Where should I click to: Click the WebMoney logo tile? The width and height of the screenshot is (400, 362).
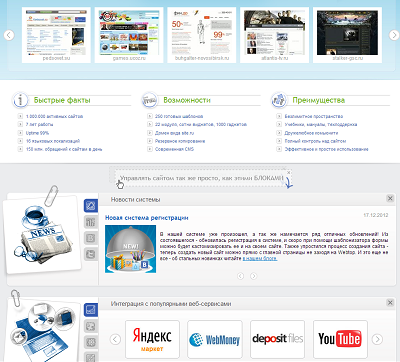(x=215, y=339)
